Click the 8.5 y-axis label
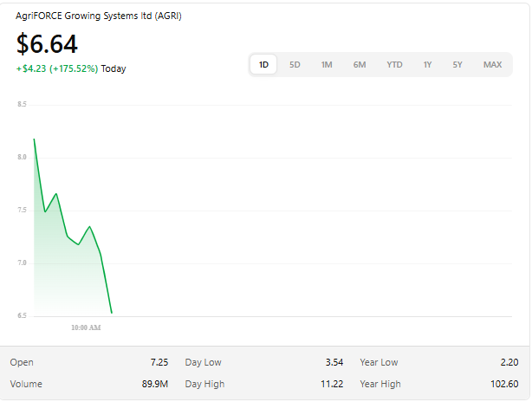Screen dimensions: 532x402 click(x=22, y=104)
